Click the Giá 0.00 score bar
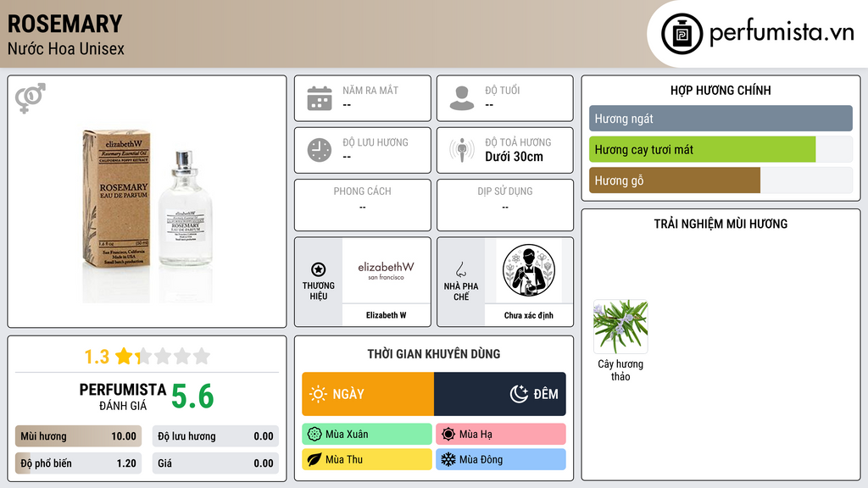Image resolution: width=868 pixels, height=488 pixels. pyautogui.click(x=215, y=463)
